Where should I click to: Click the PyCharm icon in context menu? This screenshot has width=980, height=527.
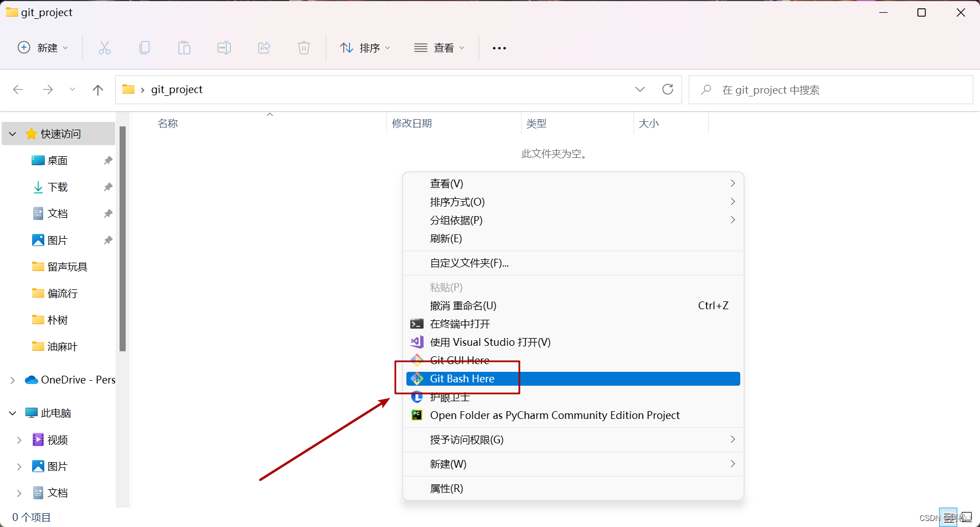(x=417, y=415)
